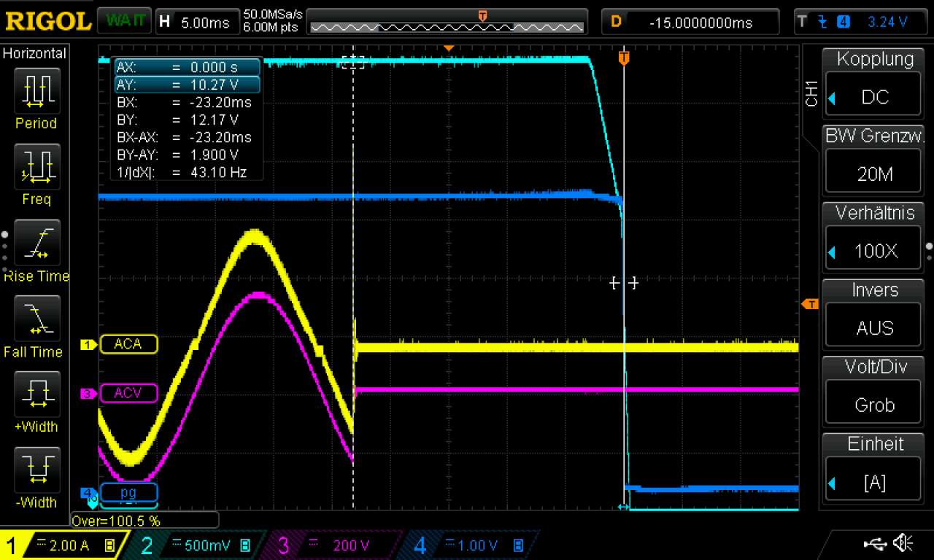The height and width of the screenshot is (560, 934).
Task: Choose the Rise Time measurement icon
Action: (36, 243)
